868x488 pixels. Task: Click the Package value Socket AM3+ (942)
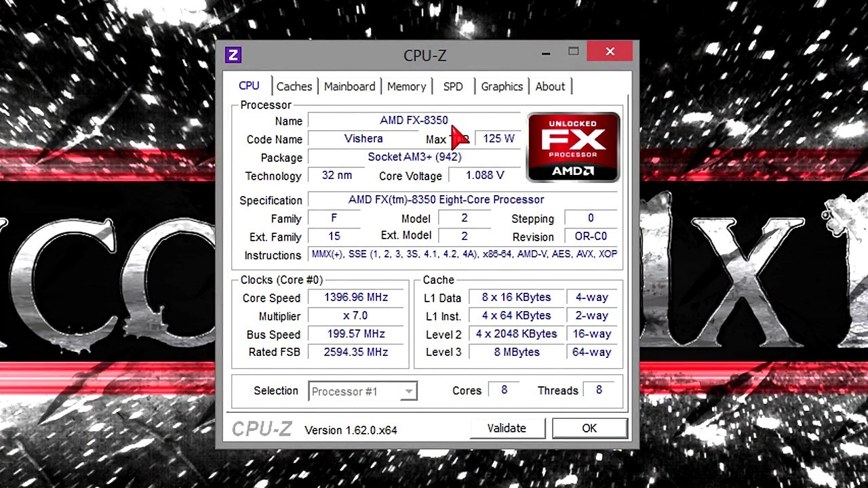coord(414,157)
